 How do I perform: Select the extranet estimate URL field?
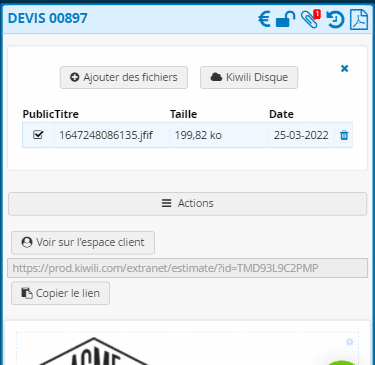coord(187,268)
